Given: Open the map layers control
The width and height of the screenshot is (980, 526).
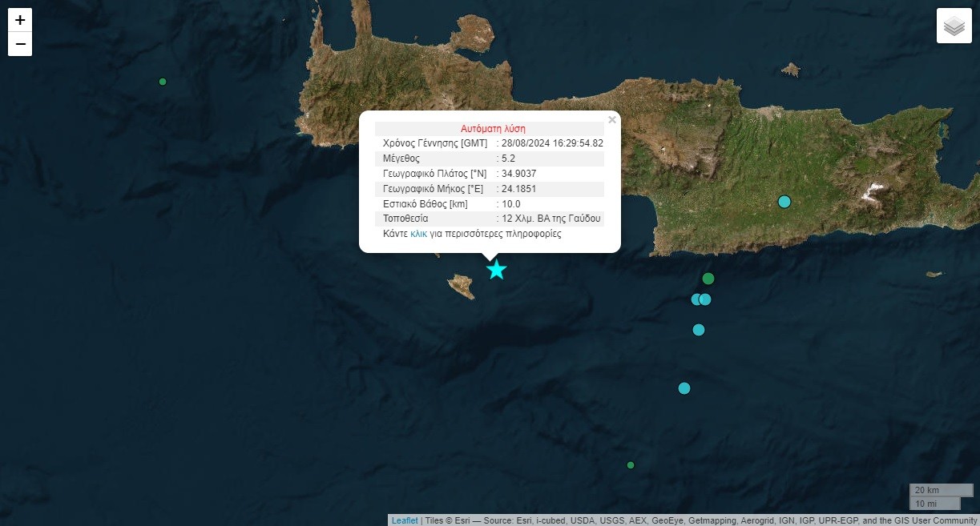Looking at the screenshot, I should (x=954, y=26).
